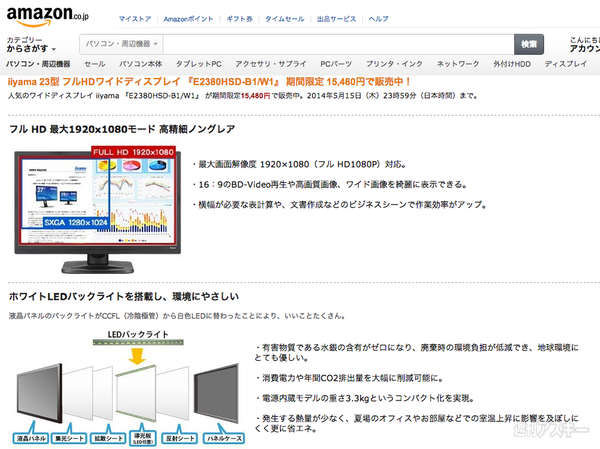Click the 導光板 label in diagram
This screenshot has width=600, height=449.
(x=143, y=438)
